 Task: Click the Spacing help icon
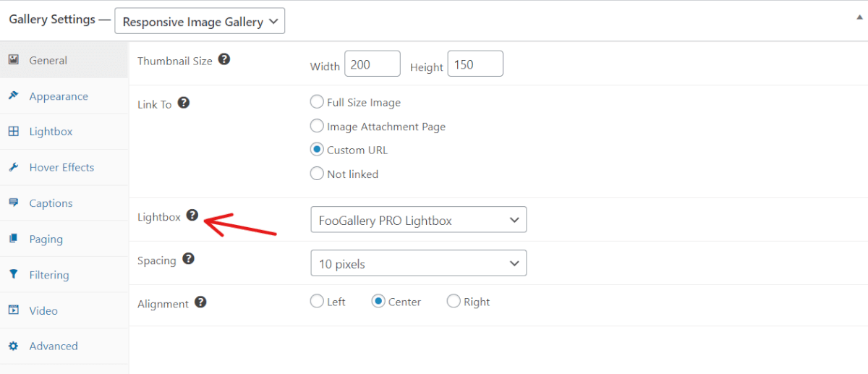(x=188, y=258)
